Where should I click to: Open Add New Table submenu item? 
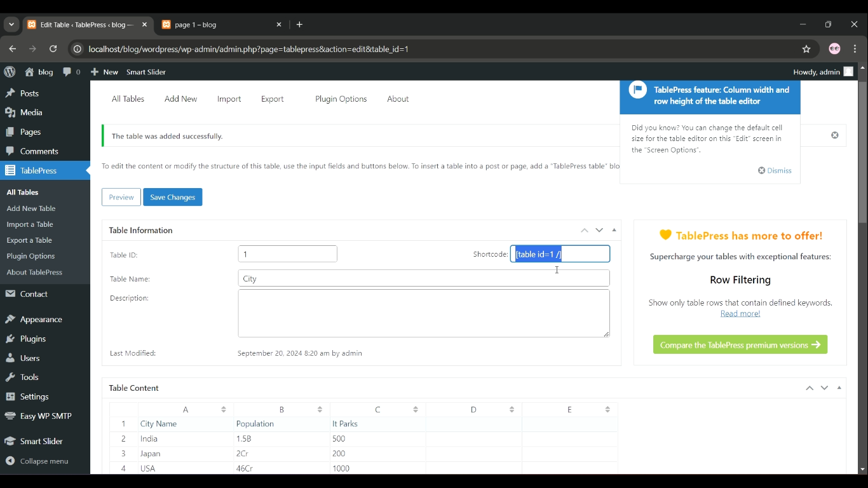pyautogui.click(x=31, y=208)
